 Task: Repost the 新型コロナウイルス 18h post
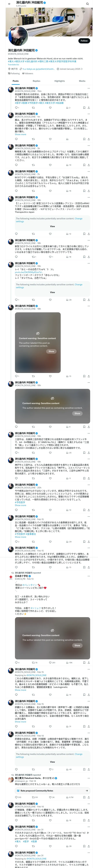pyautogui.click(x=33, y=257)
